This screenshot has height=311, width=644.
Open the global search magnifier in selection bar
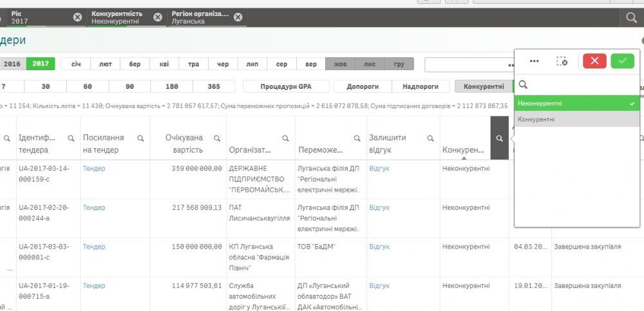pos(631,17)
